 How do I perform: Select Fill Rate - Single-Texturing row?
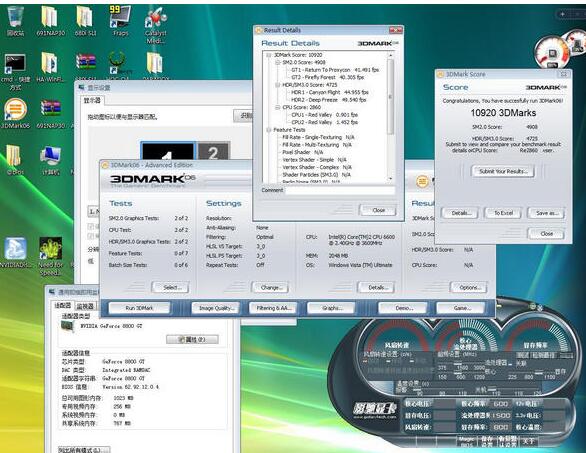point(318,137)
